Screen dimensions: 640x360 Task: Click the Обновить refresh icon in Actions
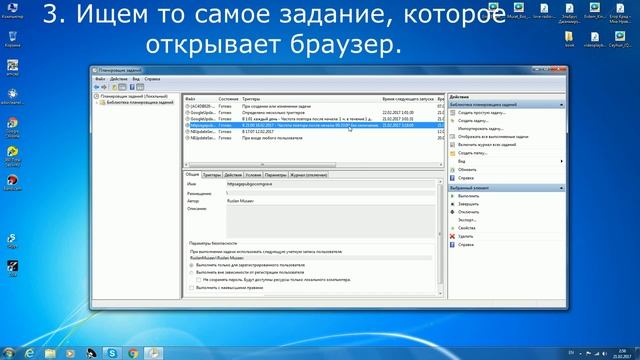[452, 169]
